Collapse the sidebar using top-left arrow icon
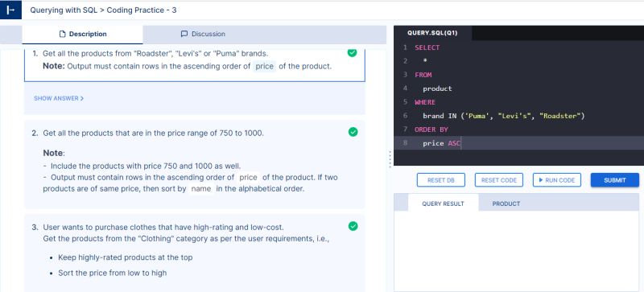This screenshot has width=644, height=292. (x=10, y=10)
